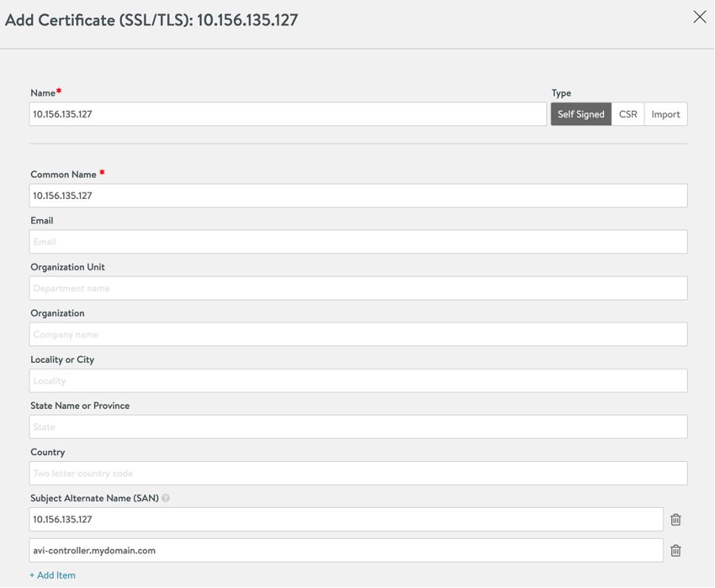Delete the 10.156.135.127 SAN entry

coord(675,520)
